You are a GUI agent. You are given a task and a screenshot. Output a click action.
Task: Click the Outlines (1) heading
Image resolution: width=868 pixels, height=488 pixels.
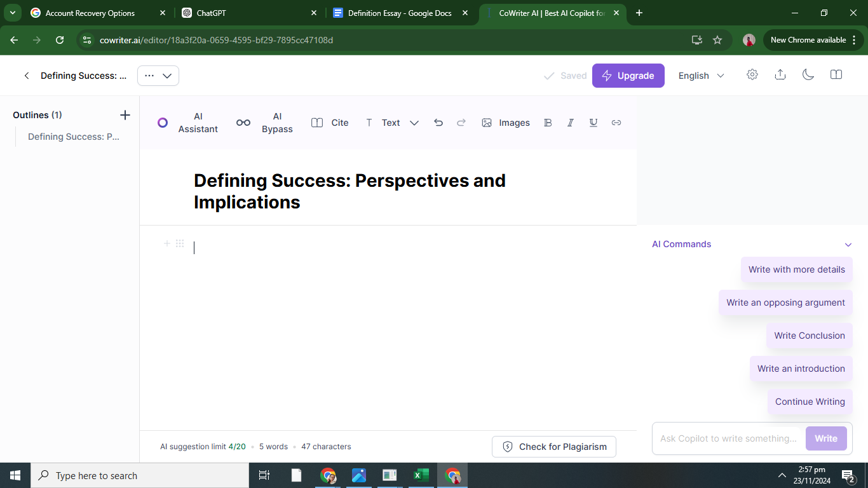point(37,115)
